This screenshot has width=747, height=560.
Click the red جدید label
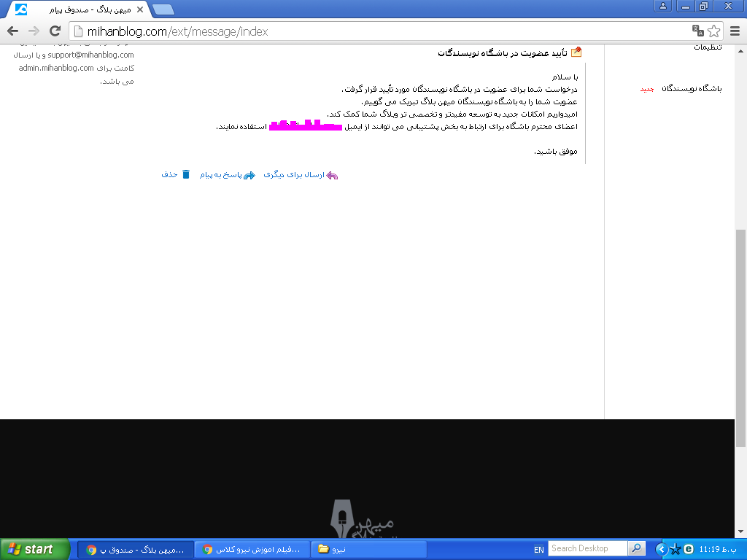point(647,89)
